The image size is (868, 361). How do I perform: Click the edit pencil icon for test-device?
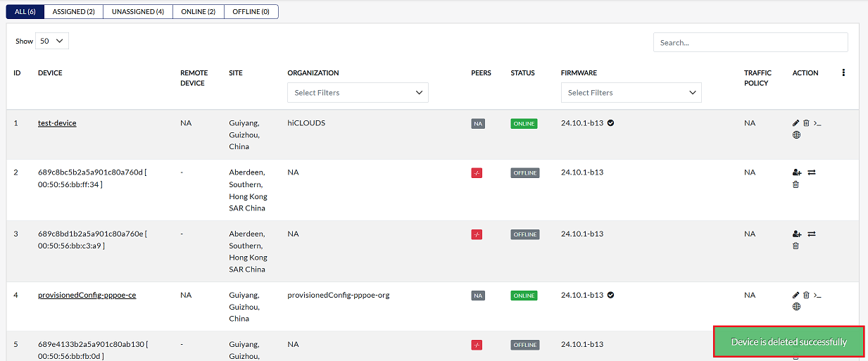(796, 123)
